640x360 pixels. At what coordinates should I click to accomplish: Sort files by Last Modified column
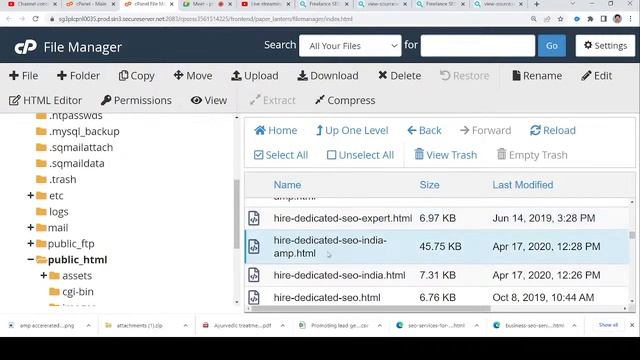[522, 185]
